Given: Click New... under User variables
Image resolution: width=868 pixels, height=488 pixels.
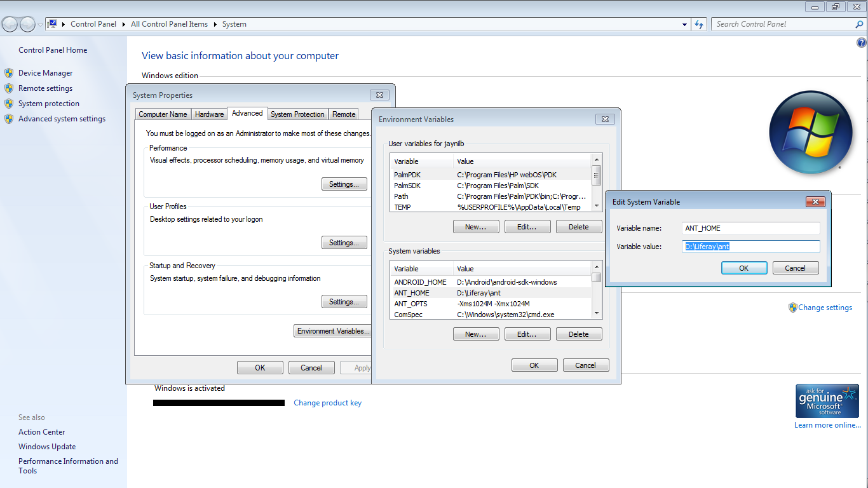Looking at the screenshot, I should (x=476, y=227).
